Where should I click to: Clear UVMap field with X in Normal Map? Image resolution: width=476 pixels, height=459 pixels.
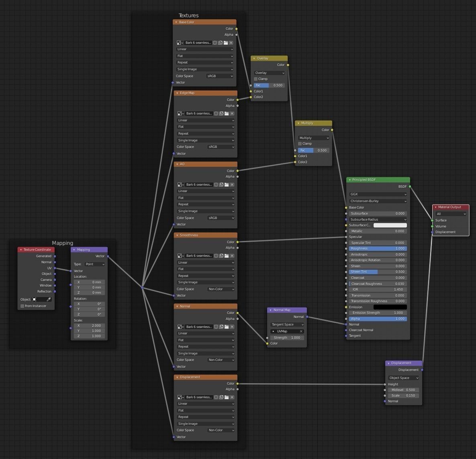pos(301,332)
